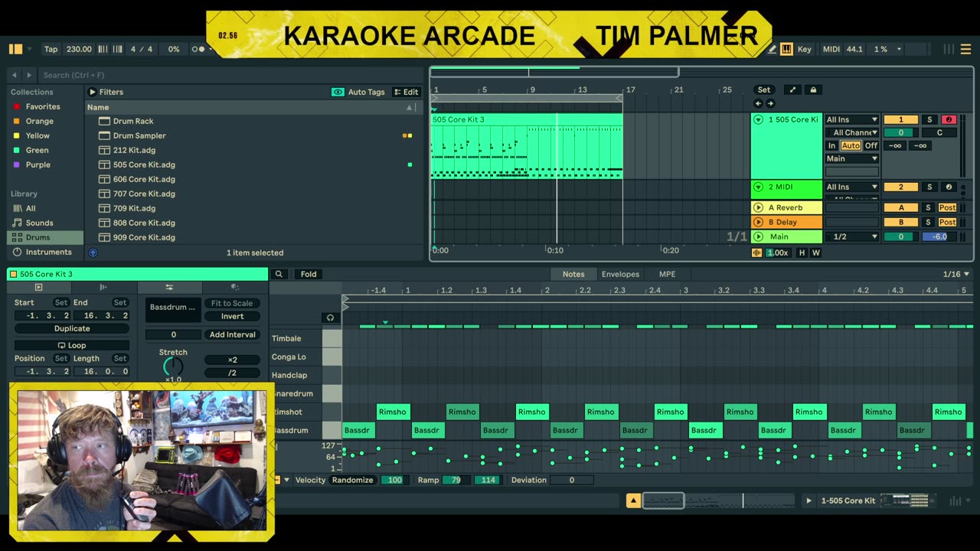
Task: Toggle the waveform icon beside 1.00x
Action: coord(757,253)
